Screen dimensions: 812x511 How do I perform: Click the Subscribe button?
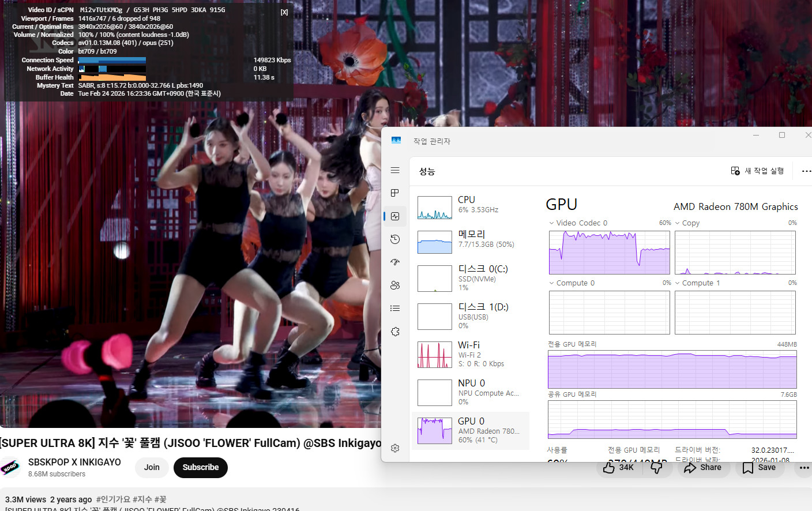pos(200,467)
